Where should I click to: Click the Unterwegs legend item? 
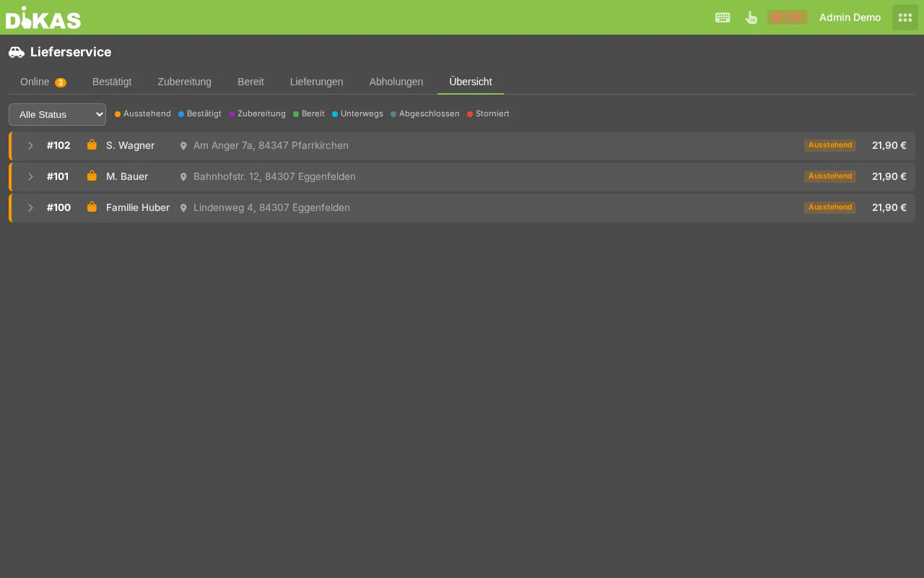point(358,114)
